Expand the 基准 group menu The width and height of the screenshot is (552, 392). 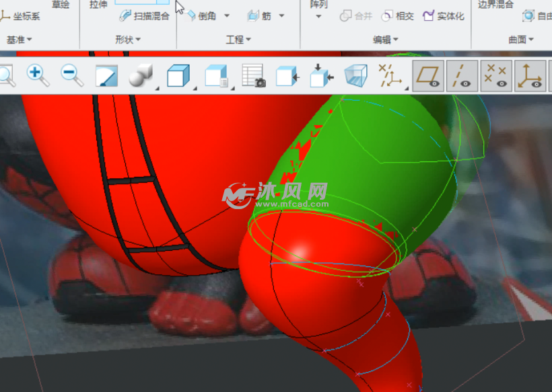[20, 40]
